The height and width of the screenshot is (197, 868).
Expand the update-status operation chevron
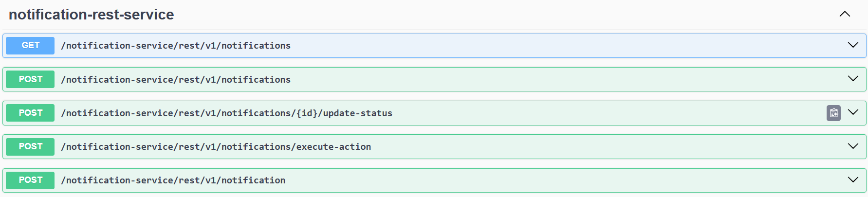(x=853, y=112)
